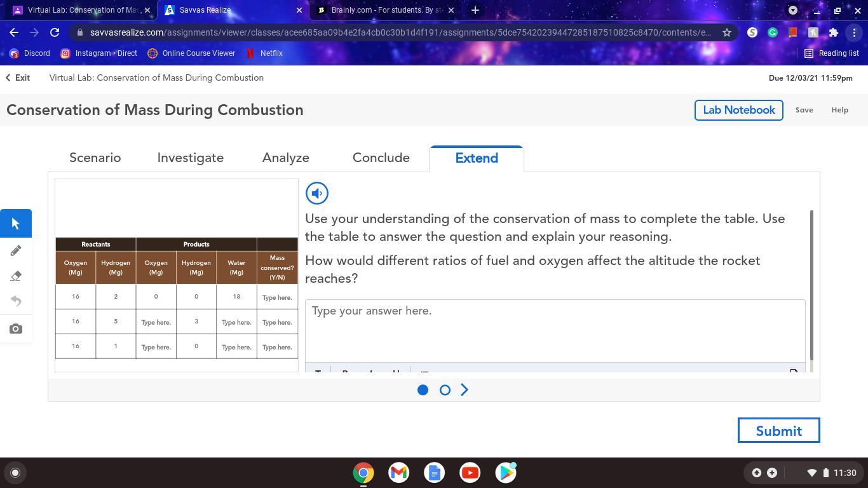Open the Help page
Screen dimensions: 868x488
click(839, 110)
